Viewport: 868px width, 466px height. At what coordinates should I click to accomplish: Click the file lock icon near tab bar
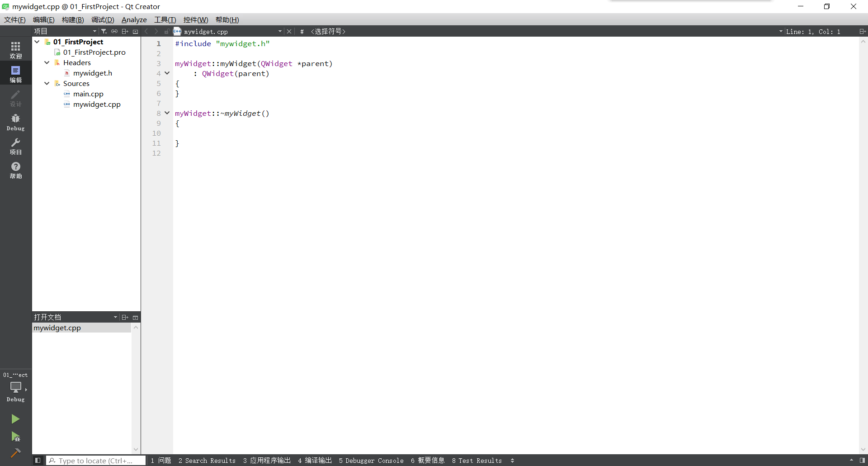click(x=167, y=31)
